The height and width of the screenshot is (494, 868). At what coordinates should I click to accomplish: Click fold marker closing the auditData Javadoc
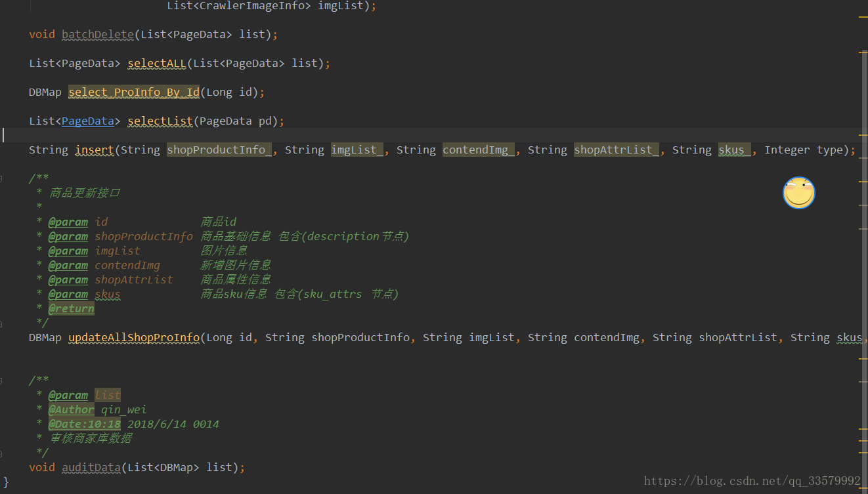point(2,453)
